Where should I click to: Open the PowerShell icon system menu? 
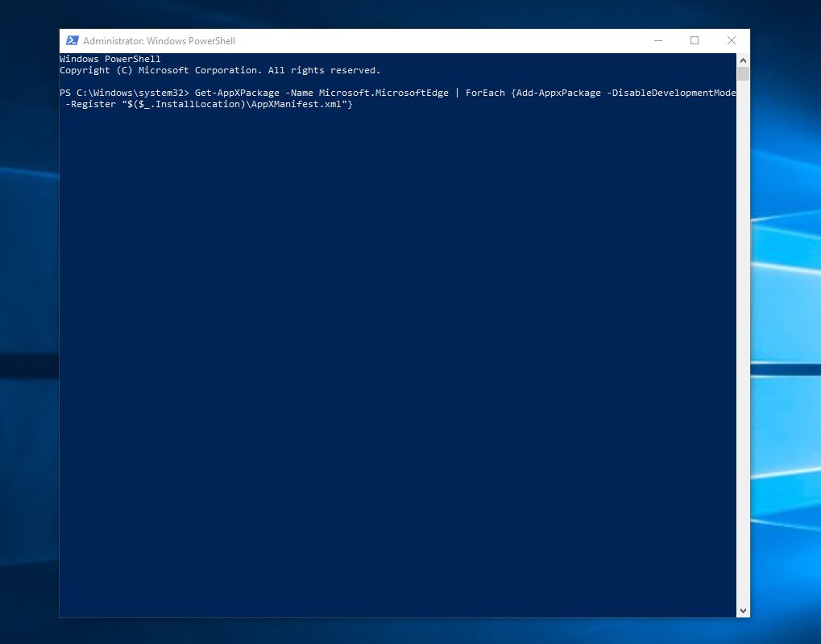tap(73, 41)
